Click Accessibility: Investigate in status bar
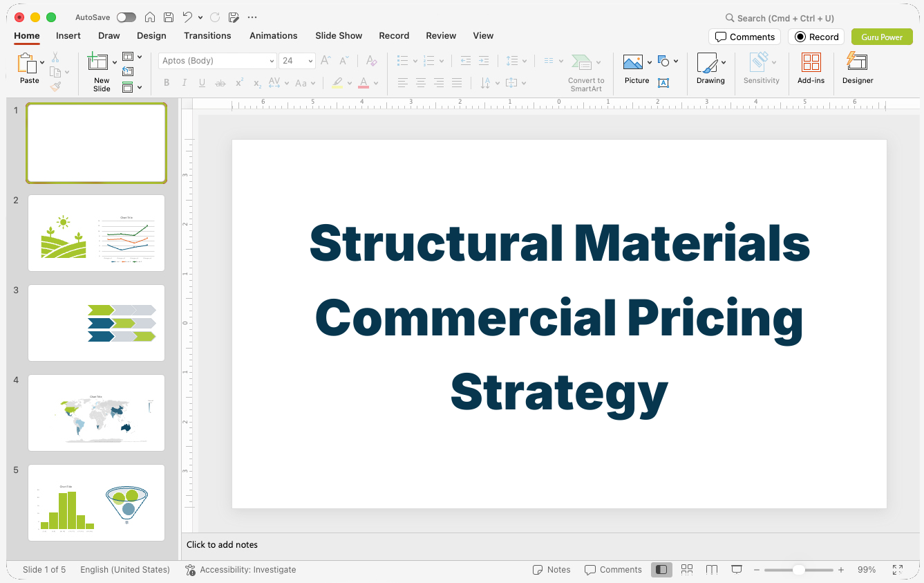 pyautogui.click(x=241, y=570)
